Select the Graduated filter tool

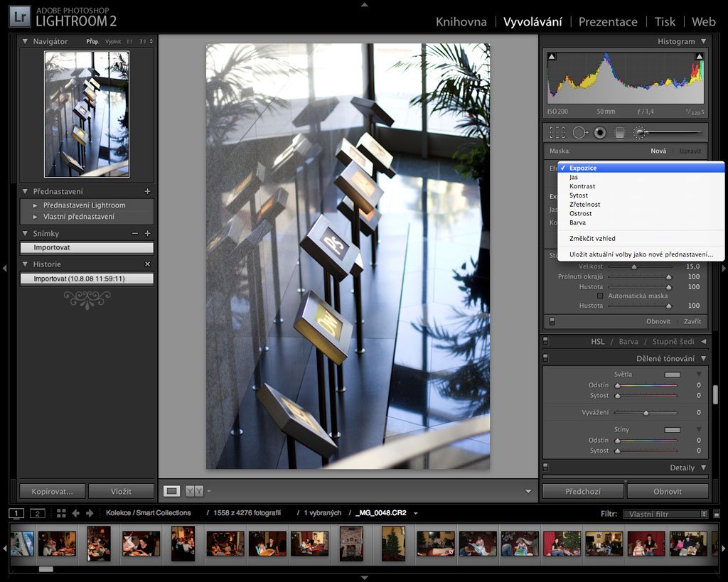point(619,132)
